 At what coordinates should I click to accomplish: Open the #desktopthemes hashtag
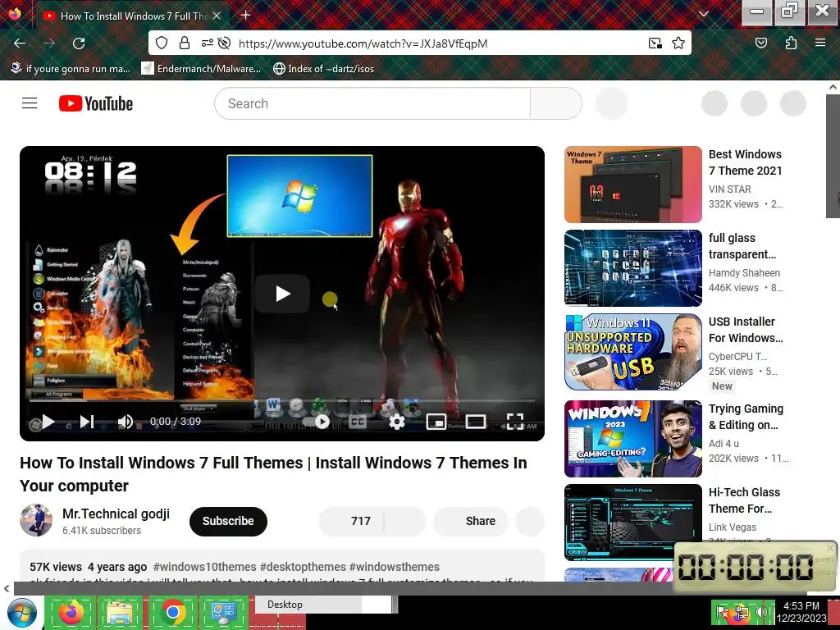coord(303,567)
